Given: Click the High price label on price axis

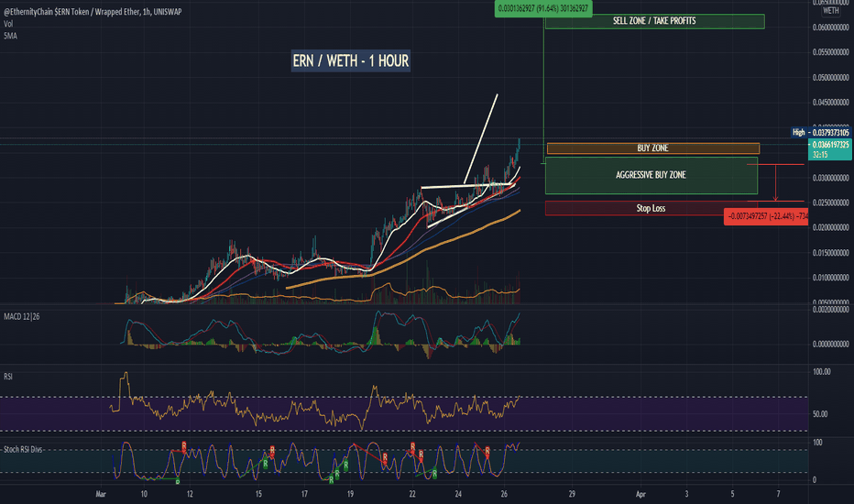Looking at the screenshot, I should (x=821, y=132).
